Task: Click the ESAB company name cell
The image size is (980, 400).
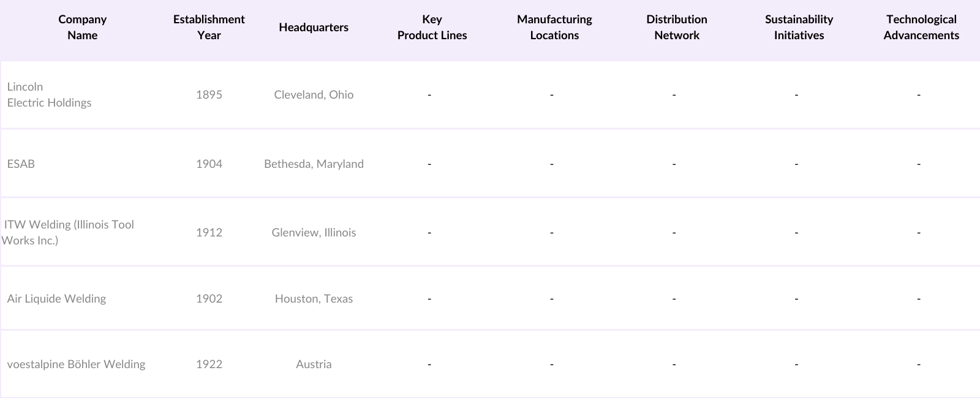Action: point(21,164)
